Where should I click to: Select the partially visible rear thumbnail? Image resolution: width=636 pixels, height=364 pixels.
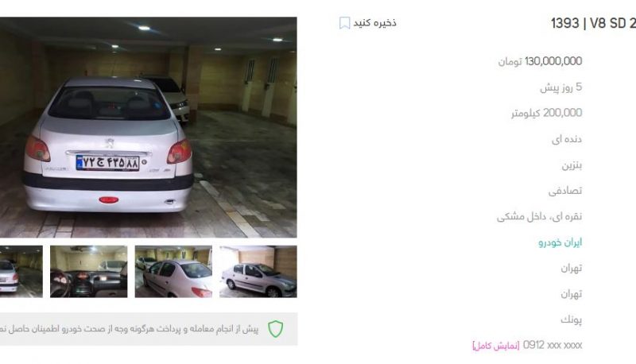21,272
